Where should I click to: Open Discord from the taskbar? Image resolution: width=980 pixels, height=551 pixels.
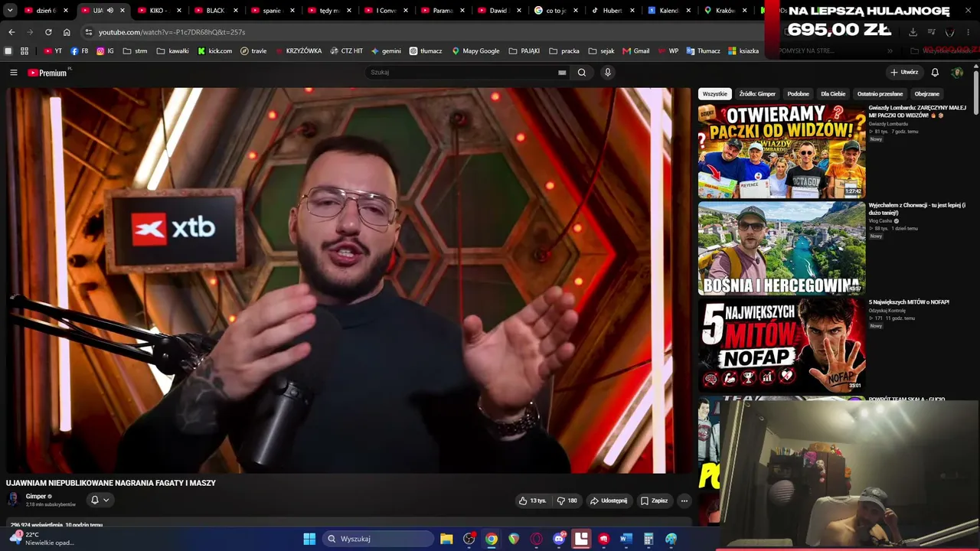point(559,539)
